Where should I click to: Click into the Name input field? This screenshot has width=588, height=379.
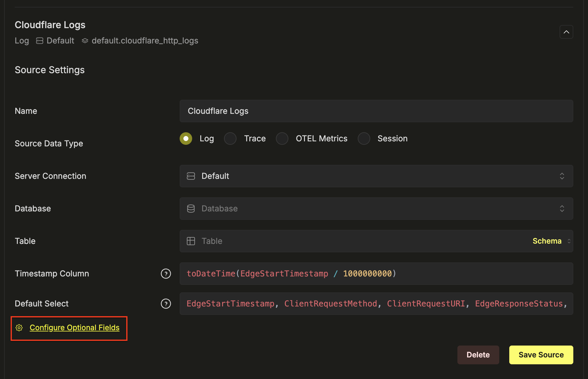coord(376,111)
